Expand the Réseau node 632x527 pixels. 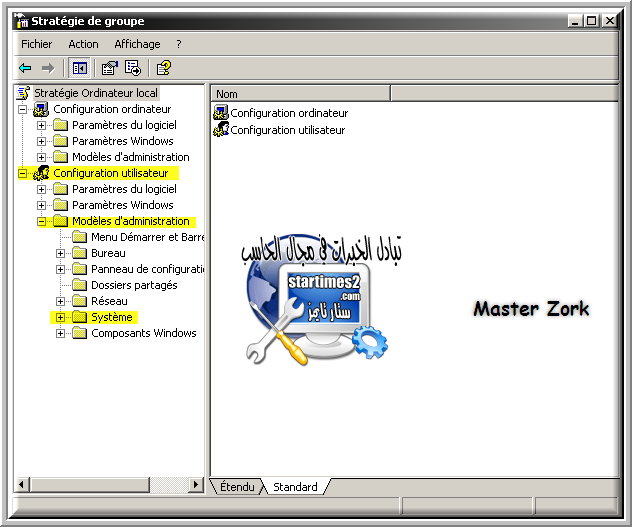pos(60,301)
